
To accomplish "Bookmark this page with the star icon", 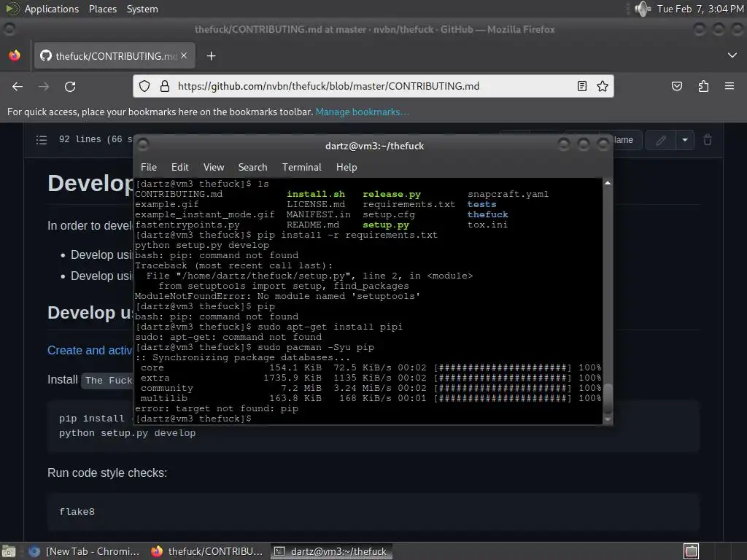I will click(603, 86).
